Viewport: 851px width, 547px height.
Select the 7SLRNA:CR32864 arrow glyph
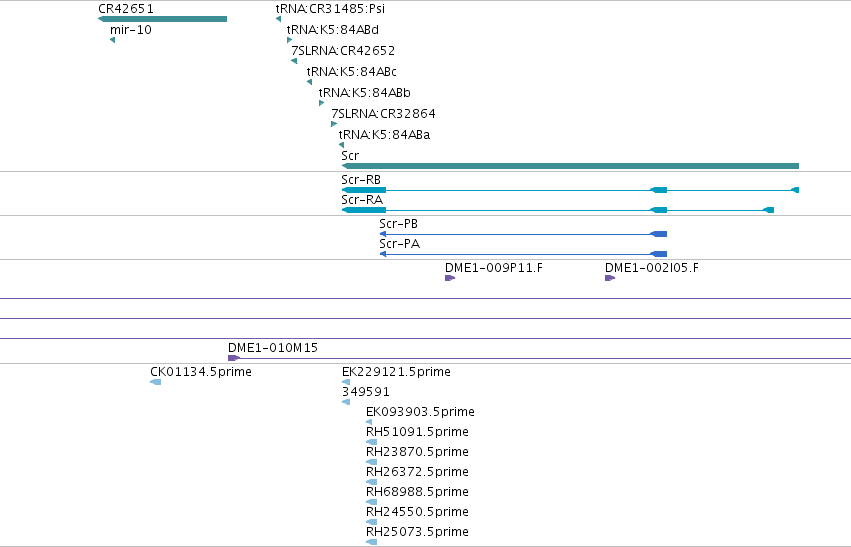[x=334, y=124]
